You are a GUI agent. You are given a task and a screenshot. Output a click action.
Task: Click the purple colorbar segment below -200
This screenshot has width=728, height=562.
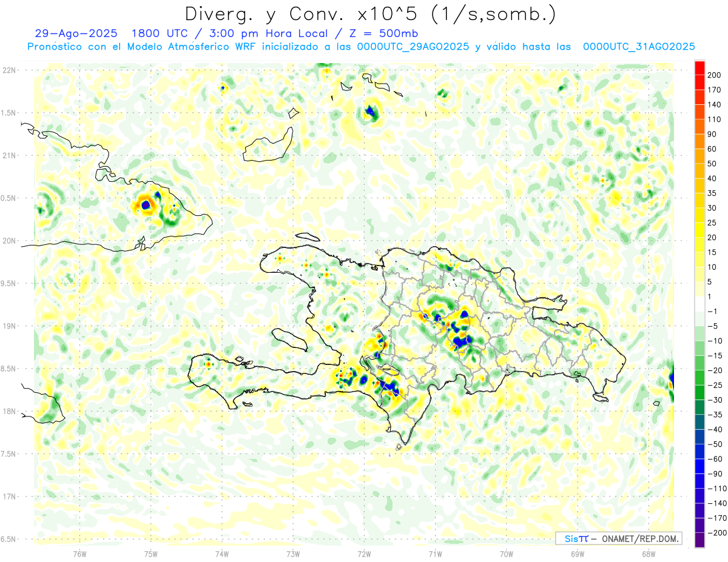[699, 540]
